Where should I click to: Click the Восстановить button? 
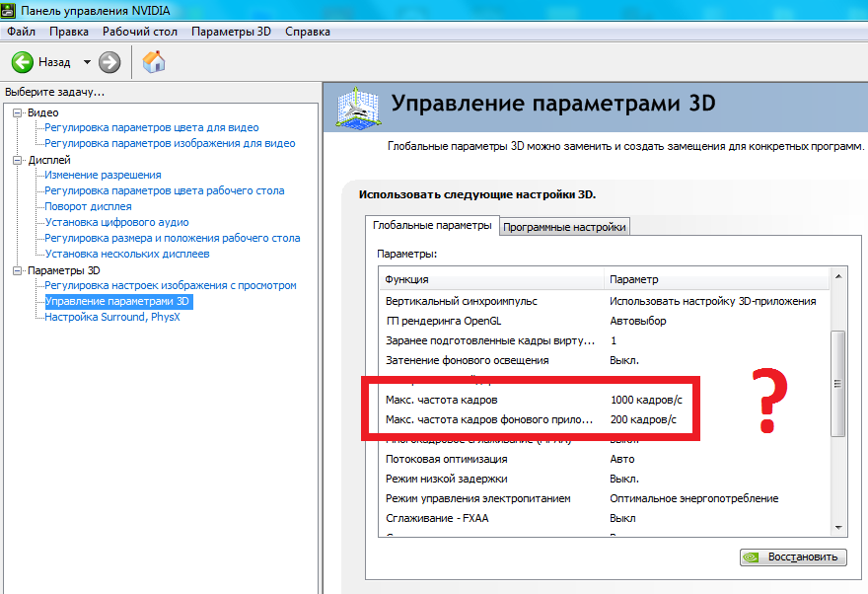pos(793,557)
